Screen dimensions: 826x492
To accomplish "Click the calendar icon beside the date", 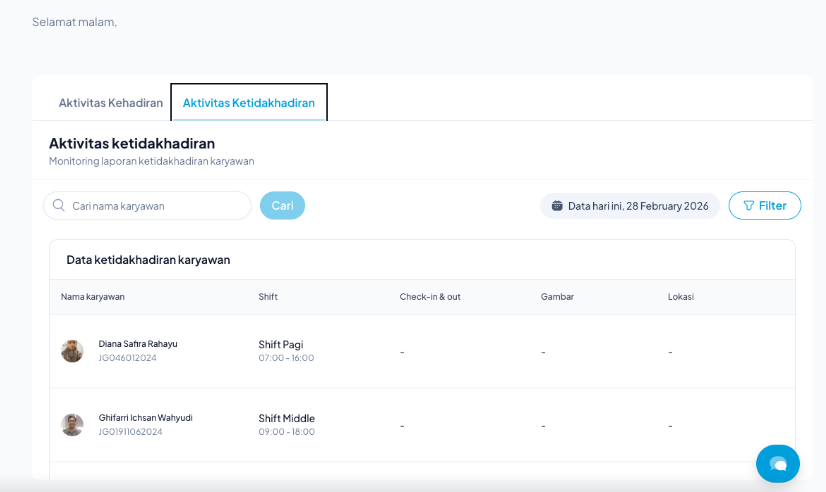I will (557, 206).
